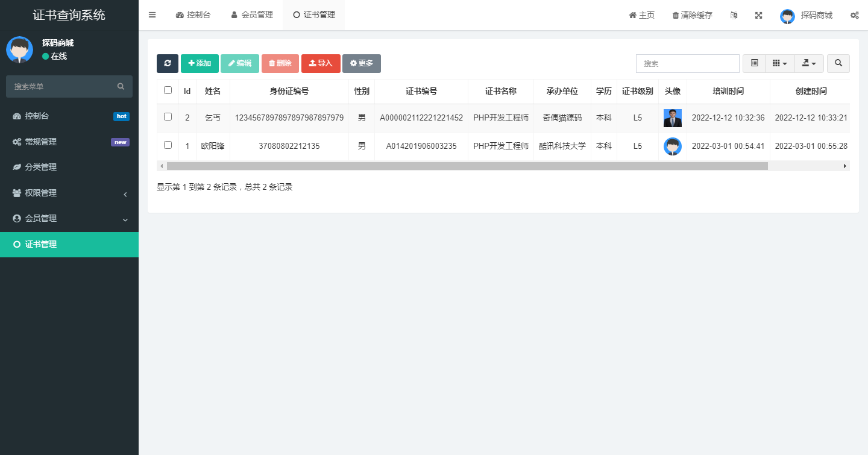The width and height of the screenshot is (868, 455).
Task: Open the avatar thumbnail of 欧阳锋
Action: tap(673, 146)
